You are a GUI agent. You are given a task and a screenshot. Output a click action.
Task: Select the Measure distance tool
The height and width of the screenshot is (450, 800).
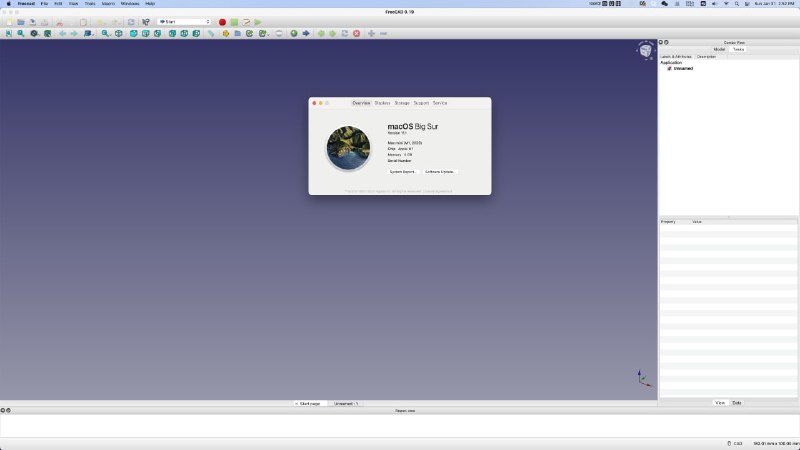211,34
